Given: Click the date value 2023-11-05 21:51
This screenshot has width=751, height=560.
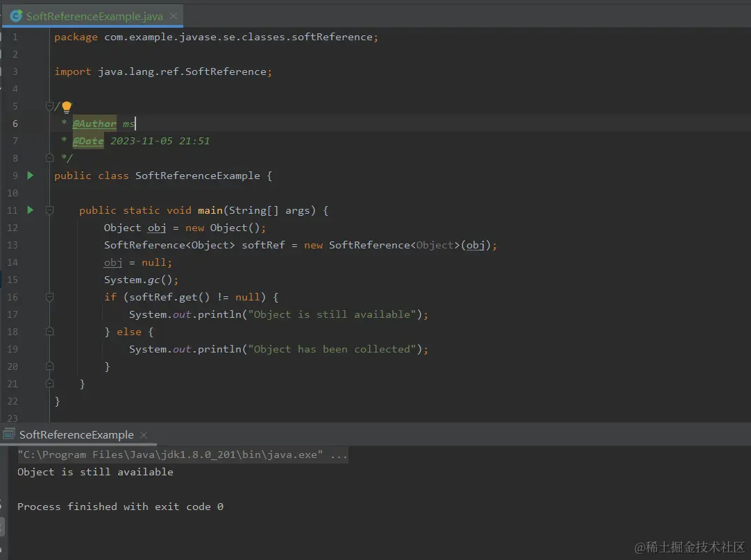Looking at the screenshot, I should 160,141.
